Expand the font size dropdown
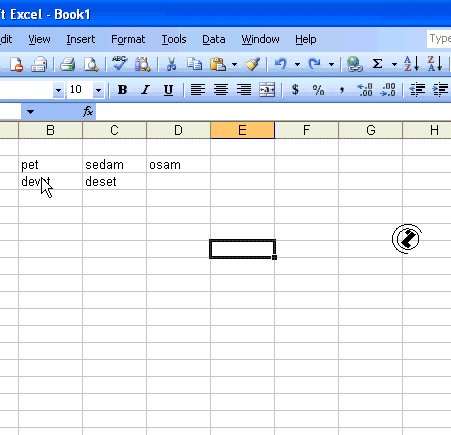451x435 pixels. tap(98, 90)
